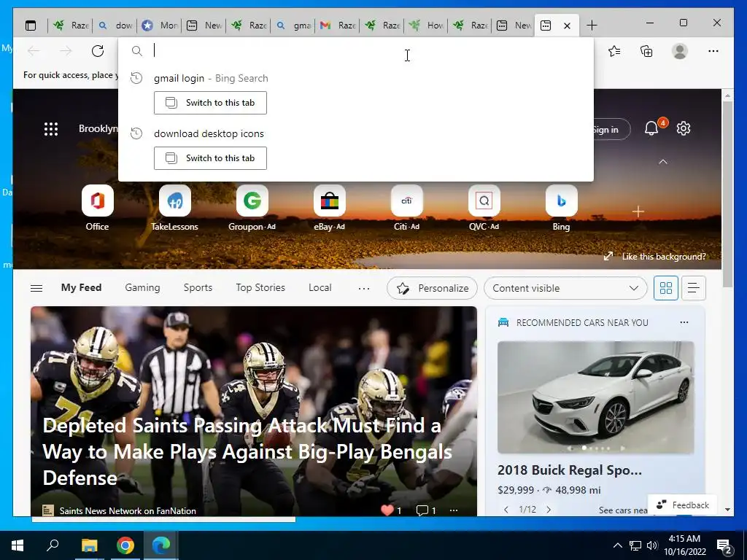Viewport: 747px width, 560px height.
Task: Switch to the Gmail browser tab
Action: (337, 26)
